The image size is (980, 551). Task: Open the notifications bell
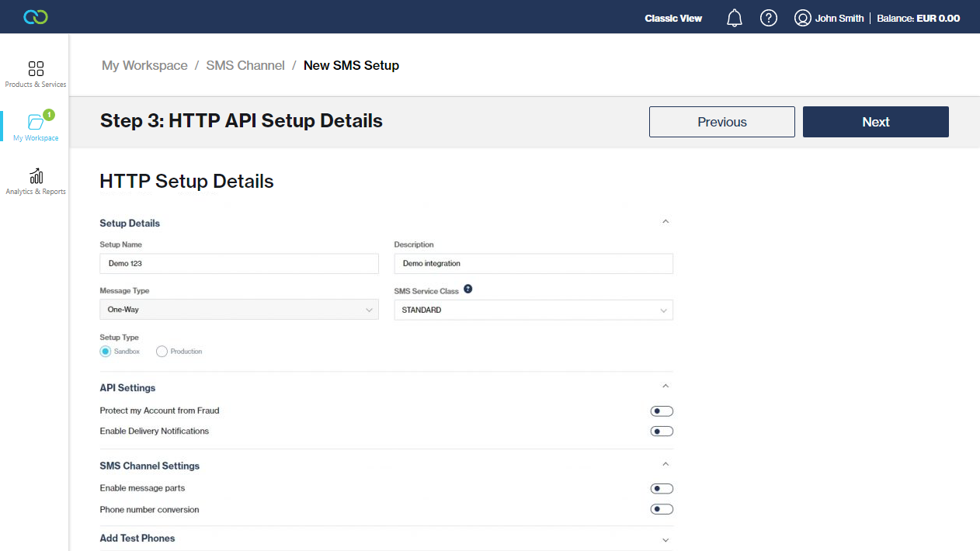(x=735, y=18)
